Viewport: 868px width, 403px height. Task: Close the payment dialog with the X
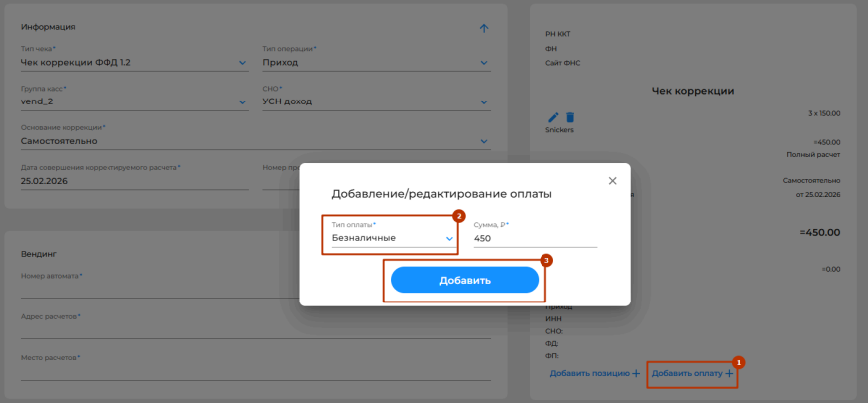[x=612, y=181]
